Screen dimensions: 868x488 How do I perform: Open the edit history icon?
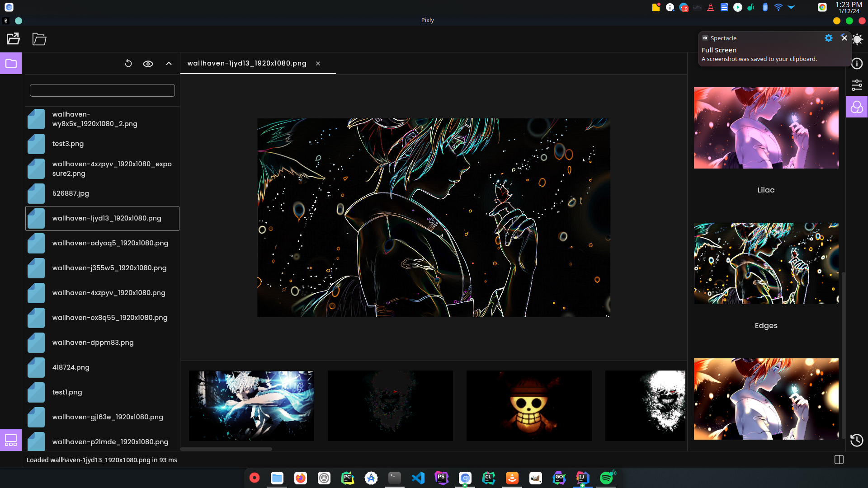(857, 440)
